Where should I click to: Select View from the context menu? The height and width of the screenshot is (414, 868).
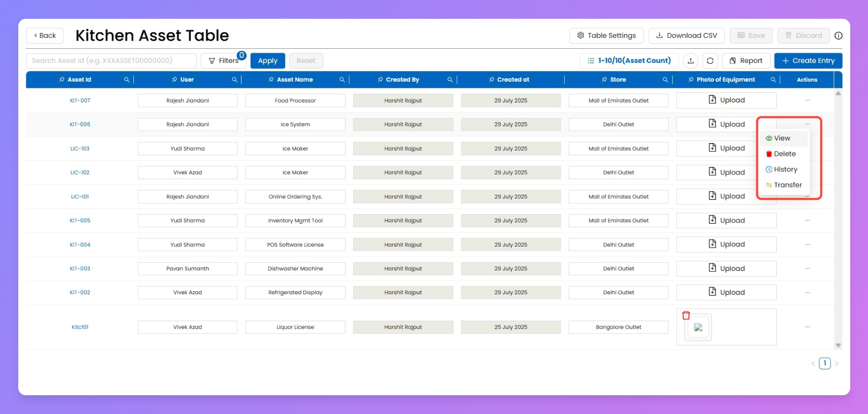782,139
